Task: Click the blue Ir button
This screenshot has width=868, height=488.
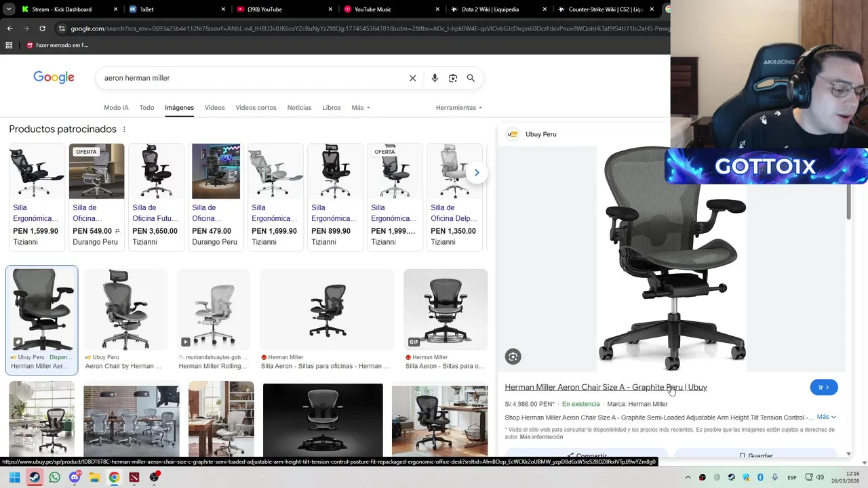Action: [x=824, y=387]
